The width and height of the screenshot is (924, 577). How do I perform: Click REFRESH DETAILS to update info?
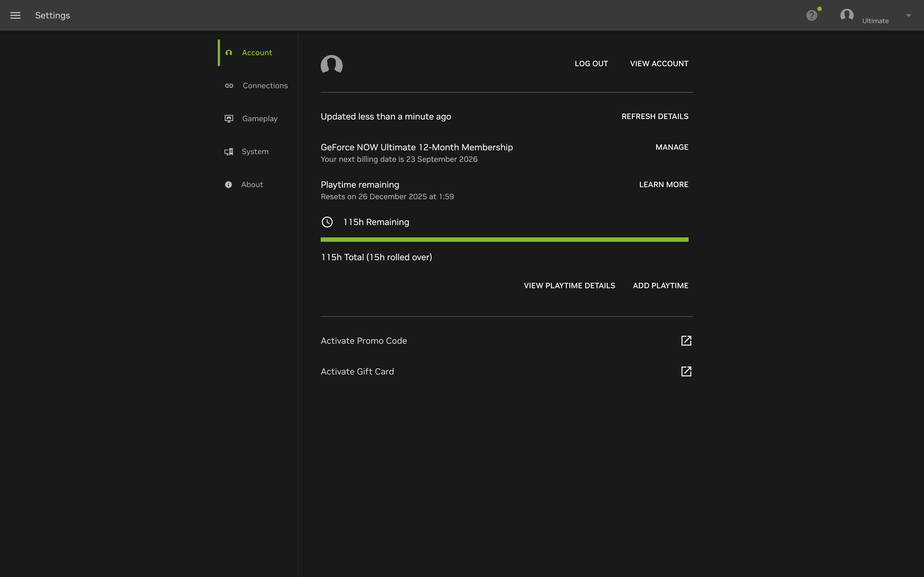coord(655,116)
